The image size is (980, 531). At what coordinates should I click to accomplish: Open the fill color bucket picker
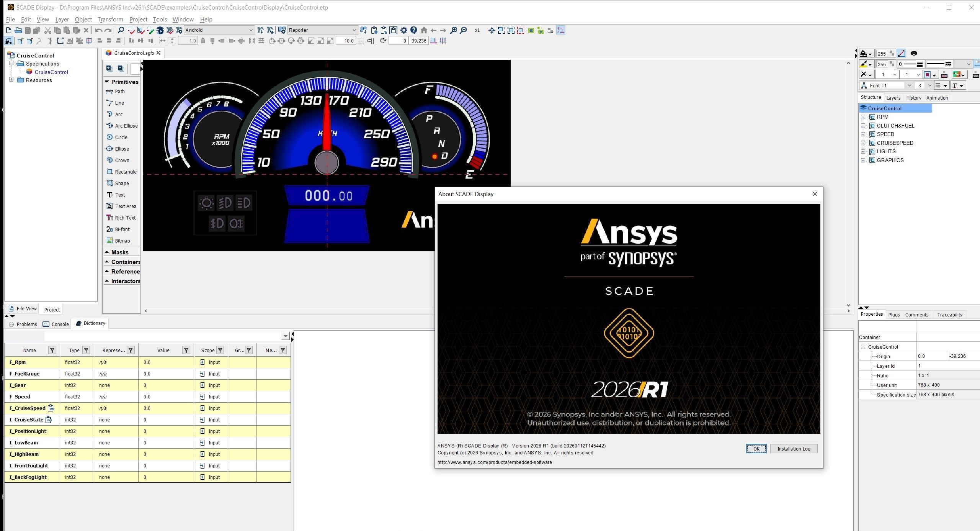point(866,53)
